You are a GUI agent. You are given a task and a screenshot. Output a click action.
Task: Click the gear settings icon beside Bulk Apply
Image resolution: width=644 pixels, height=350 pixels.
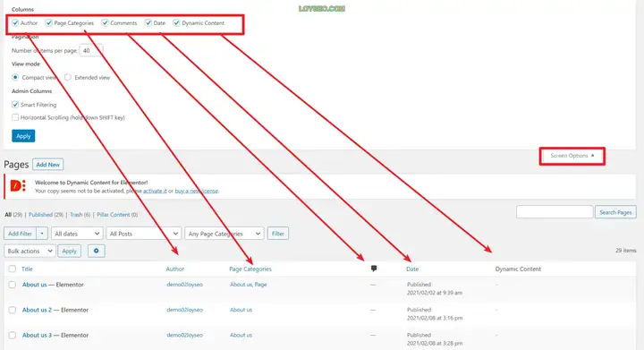tap(96, 251)
